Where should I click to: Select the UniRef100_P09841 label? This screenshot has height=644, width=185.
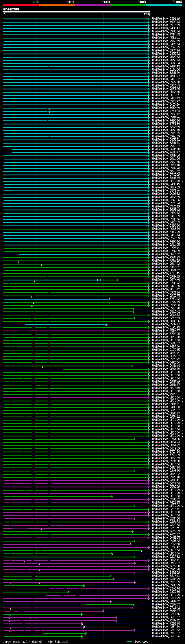[x=166, y=480]
